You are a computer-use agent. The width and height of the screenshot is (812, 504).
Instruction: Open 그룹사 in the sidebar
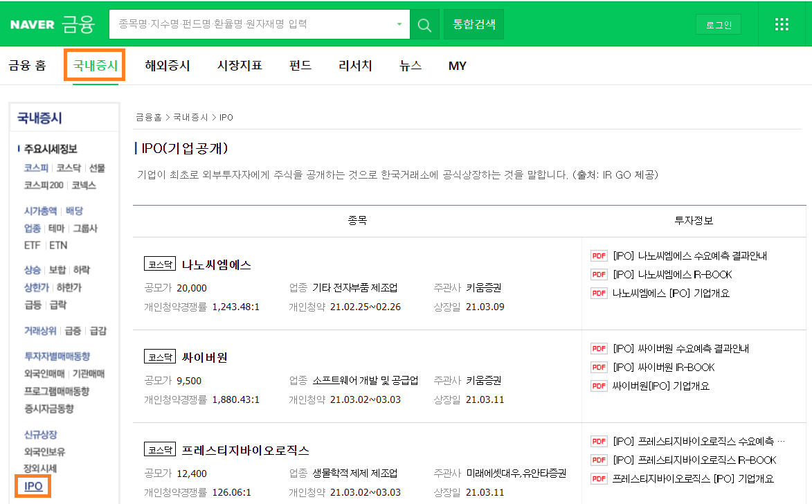tap(85, 228)
